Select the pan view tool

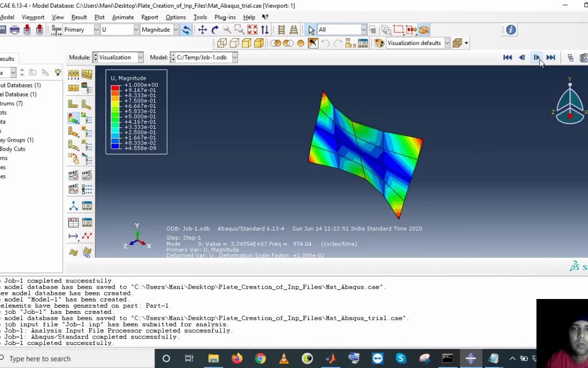(x=202, y=29)
